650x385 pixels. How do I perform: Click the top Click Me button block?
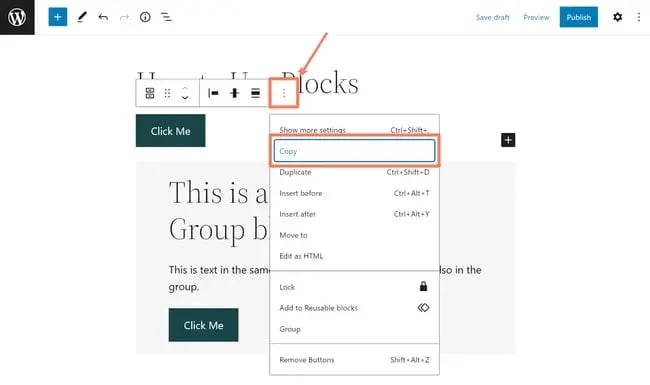[170, 131]
